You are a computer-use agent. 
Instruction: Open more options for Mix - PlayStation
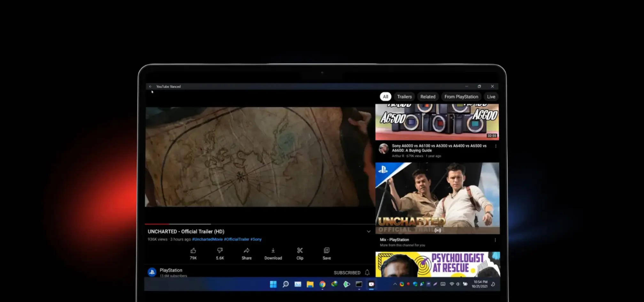pyautogui.click(x=495, y=240)
